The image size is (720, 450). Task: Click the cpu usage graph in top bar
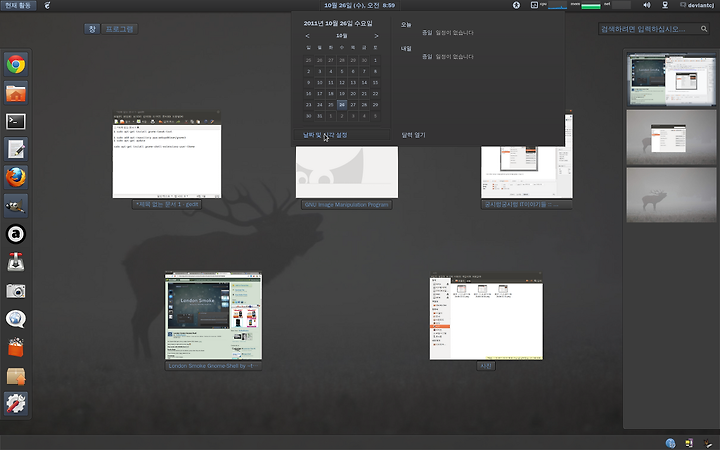point(557,5)
